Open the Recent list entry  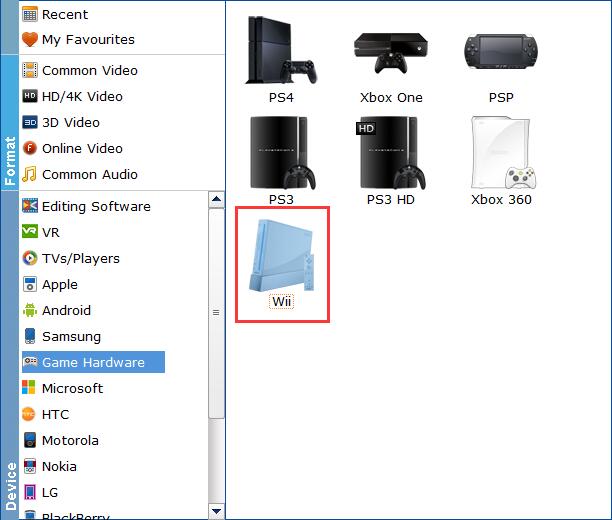pyautogui.click(x=65, y=14)
